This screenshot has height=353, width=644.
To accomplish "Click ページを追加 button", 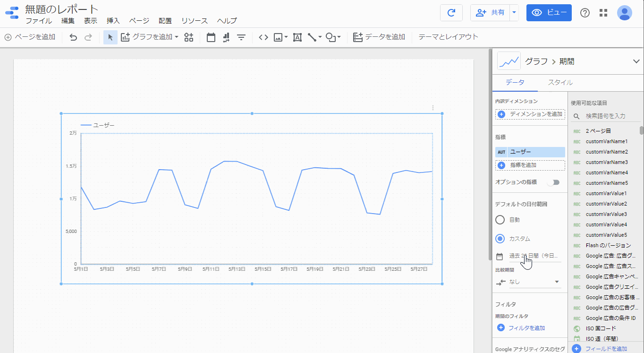I will pyautogui.click(x=30, y=37).
